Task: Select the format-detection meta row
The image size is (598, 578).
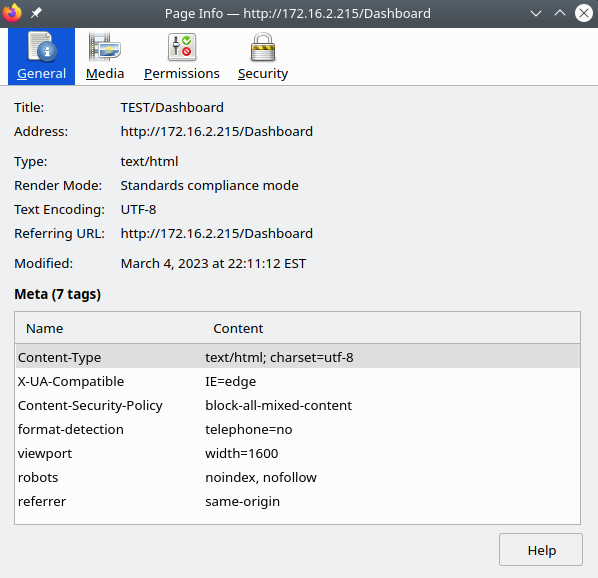Action: coord(297,429)
